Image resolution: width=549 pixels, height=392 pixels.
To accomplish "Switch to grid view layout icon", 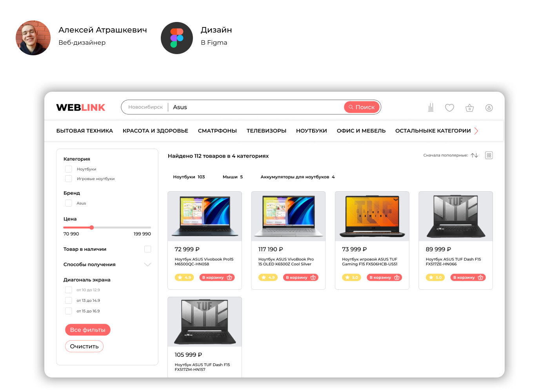I will 489,155.
